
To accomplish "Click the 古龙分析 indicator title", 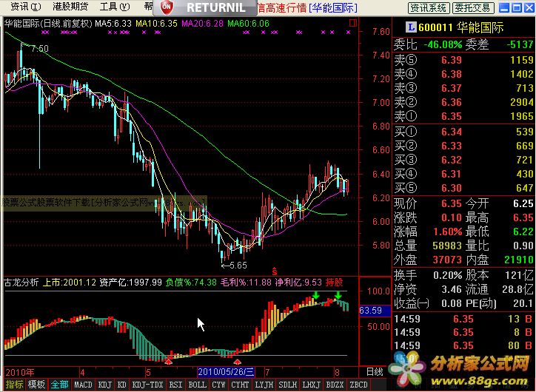I will (x=21, y=283).
